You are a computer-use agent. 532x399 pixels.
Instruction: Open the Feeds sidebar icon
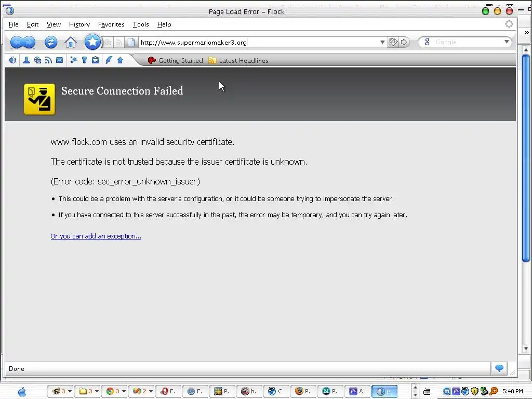point(48,60)
